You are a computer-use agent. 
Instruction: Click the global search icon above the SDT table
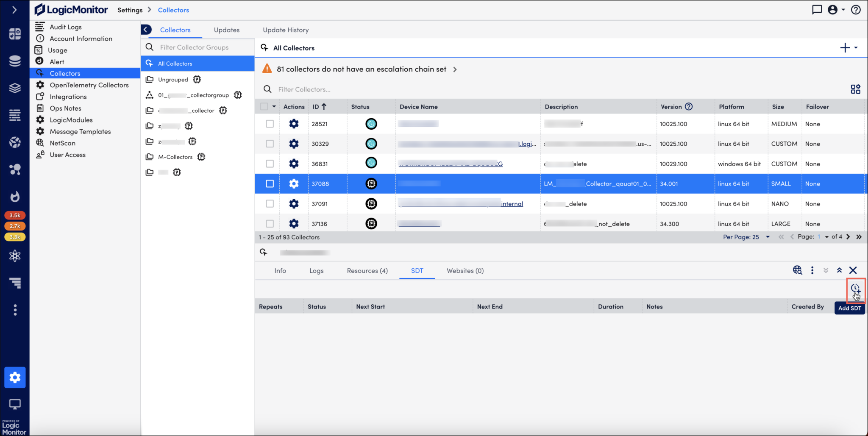tap(797, 270)
